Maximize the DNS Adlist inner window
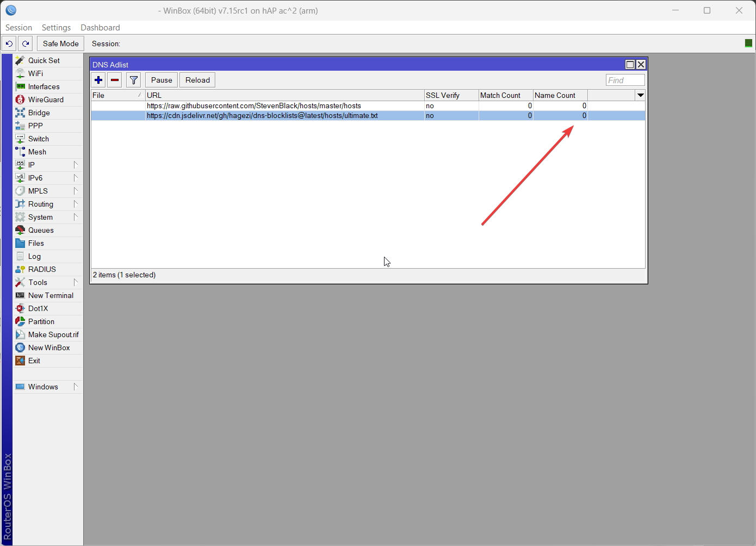 click(630, 64)
